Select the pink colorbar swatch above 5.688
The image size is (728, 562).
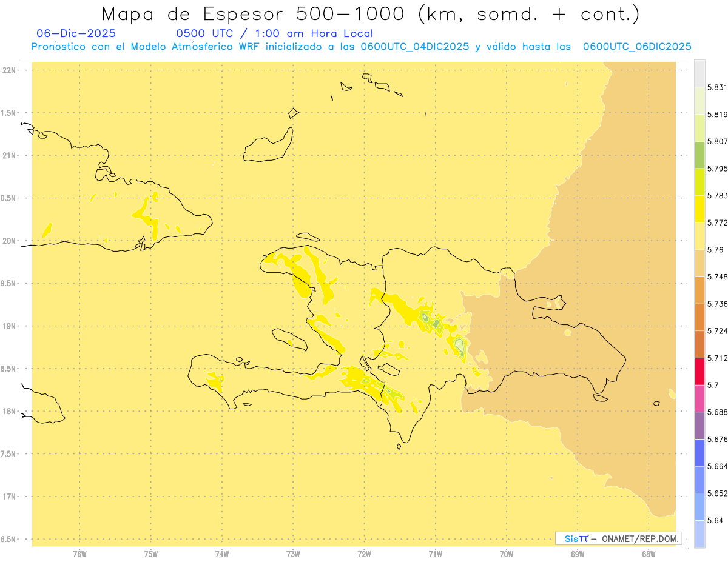pyautogui.click(x=699, y=398)
